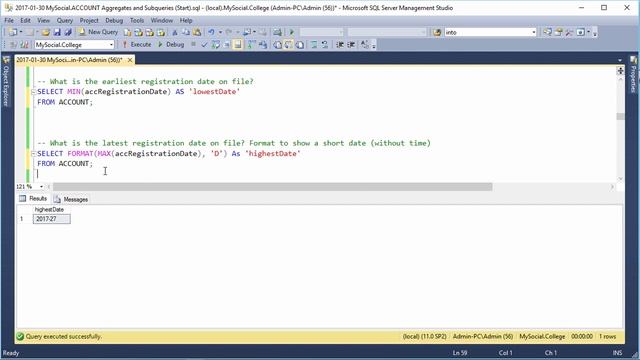Toggle IntelliSense Enabled button
The width and height of the screenshot is (640, 360).
(x=238, y=44)
